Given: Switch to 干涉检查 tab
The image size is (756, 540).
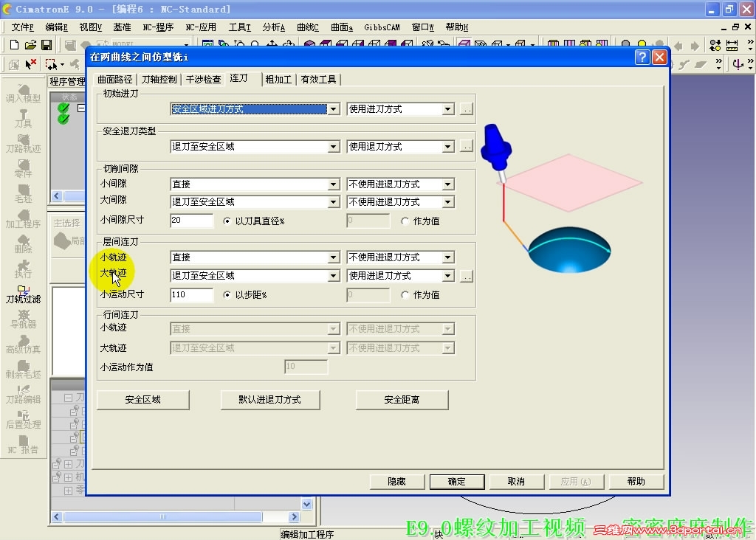Looking at the screenshot, I should [204, 80].
